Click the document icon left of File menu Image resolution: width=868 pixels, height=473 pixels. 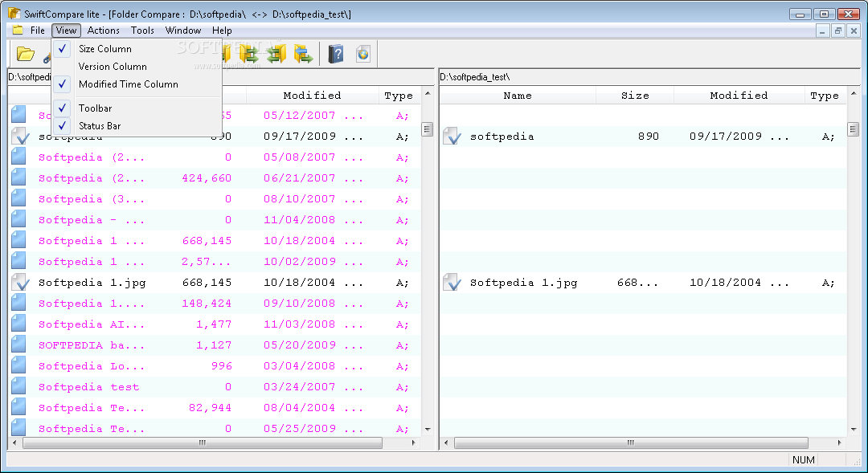18,30
